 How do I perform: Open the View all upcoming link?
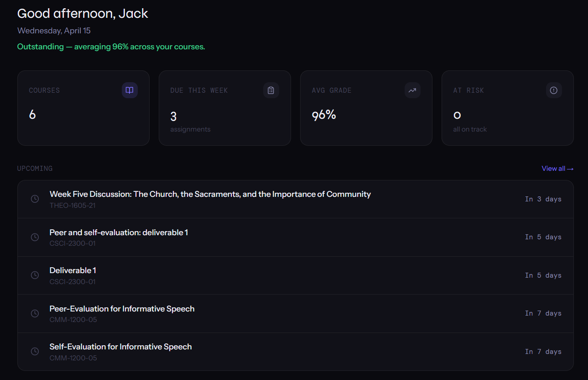pyautogui.click(x=557, y=169)
